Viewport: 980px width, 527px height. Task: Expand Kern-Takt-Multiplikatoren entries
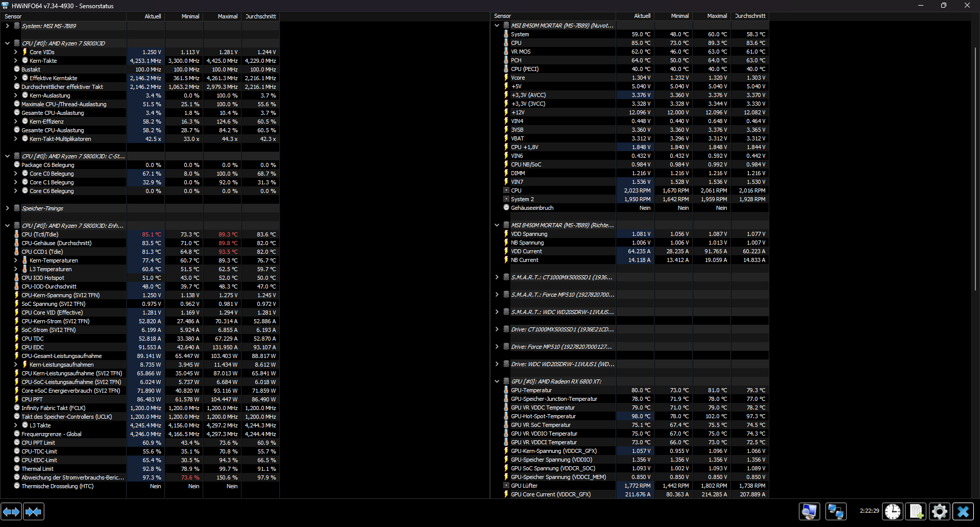tap(15, 139)
